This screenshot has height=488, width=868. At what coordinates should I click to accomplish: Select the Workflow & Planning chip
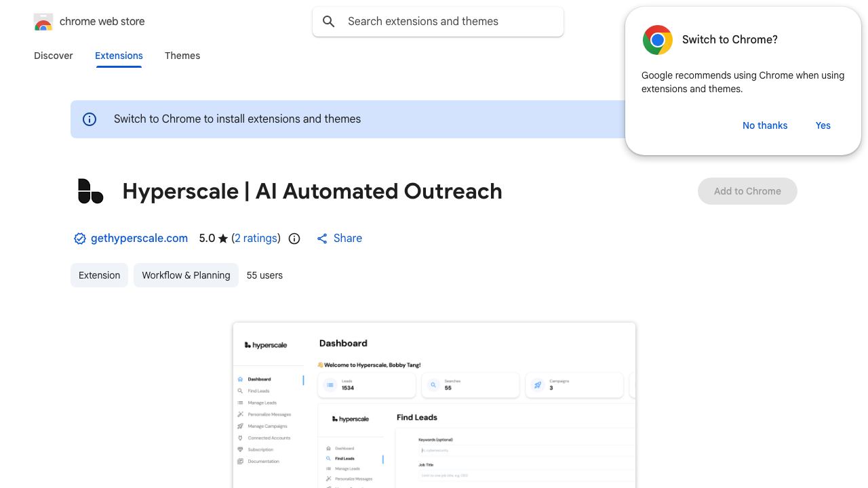(x=186, y=275)
